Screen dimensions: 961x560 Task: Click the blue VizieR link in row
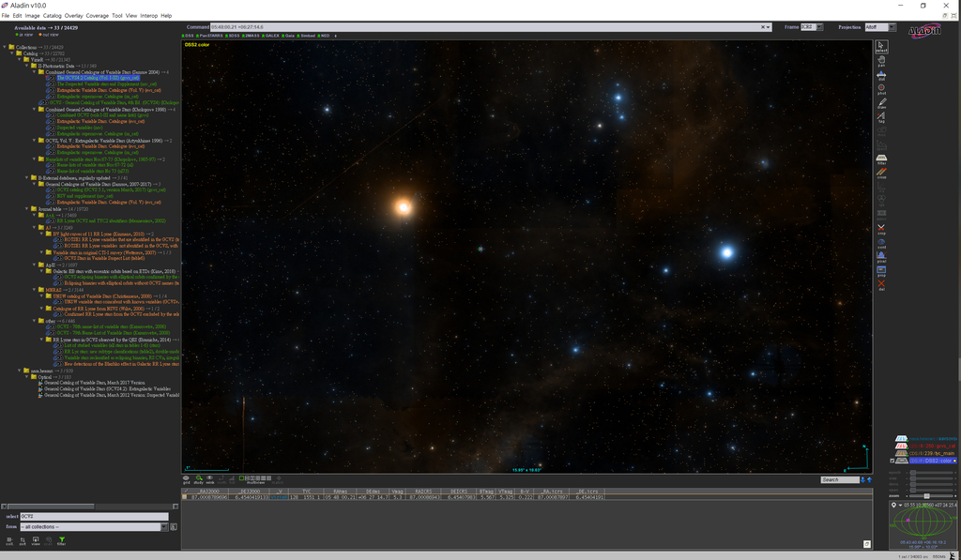[278, 497]
